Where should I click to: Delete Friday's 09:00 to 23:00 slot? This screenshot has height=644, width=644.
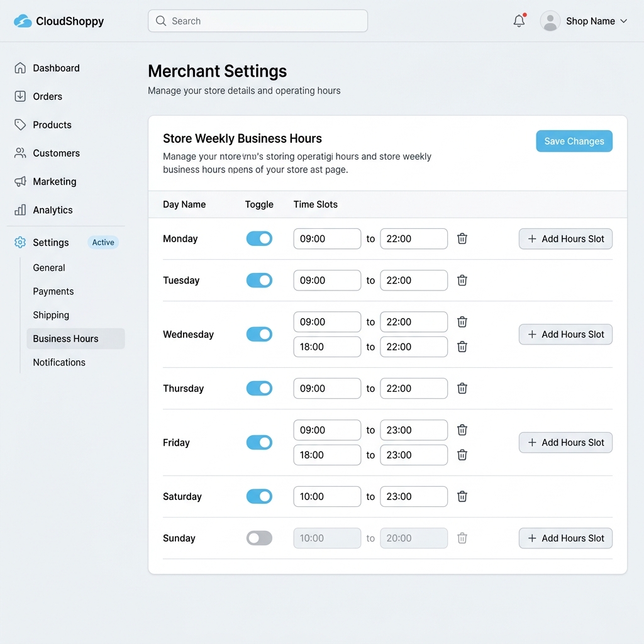[462, 430]
